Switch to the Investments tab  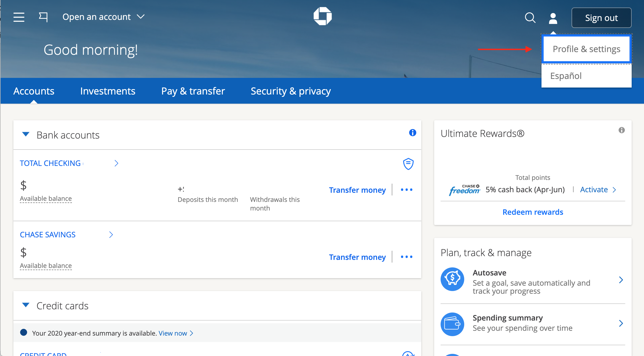(108, 91)
